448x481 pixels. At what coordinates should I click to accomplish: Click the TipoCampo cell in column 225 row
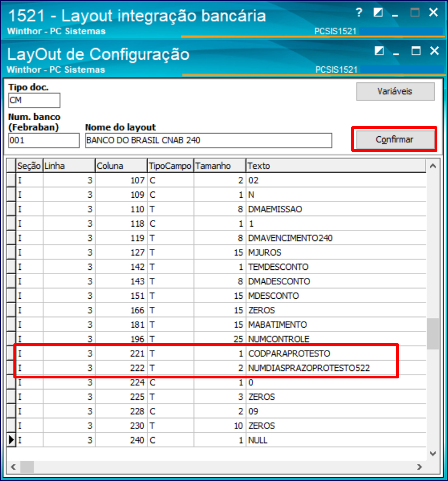pos(171,397)
